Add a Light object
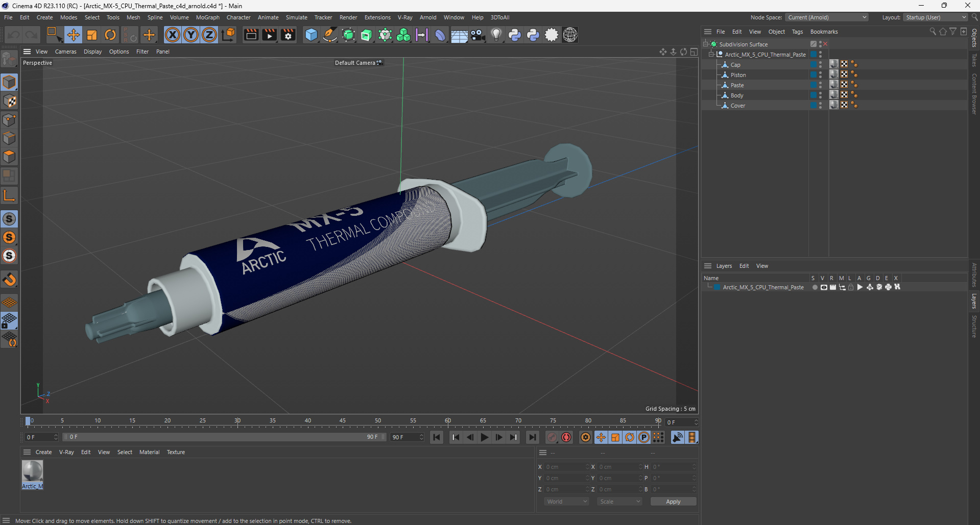This screenshot has height=525, width=980. (496, 35)
